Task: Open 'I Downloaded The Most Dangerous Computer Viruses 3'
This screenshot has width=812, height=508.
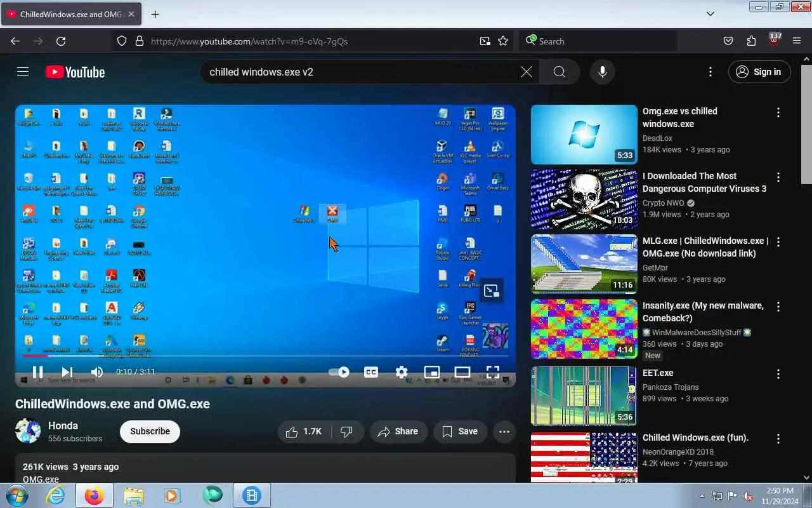Action: click(704, 182)
